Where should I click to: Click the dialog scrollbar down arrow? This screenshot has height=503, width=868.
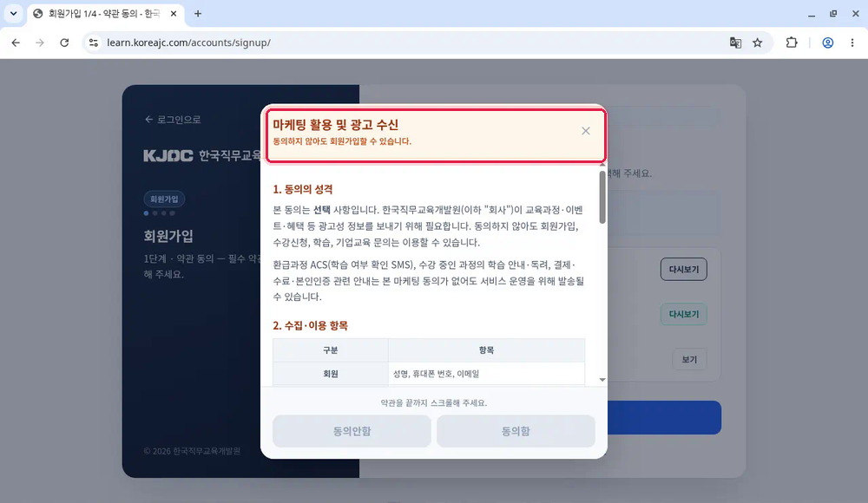point(602,380)
